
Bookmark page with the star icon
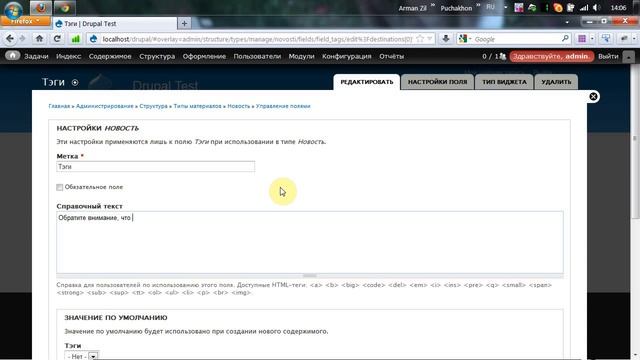[420, 39]
